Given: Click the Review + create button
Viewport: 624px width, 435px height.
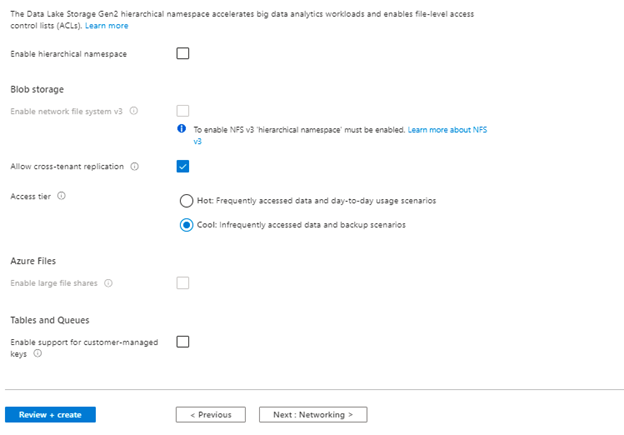Looking at the screenshot, I should (x=50, y=414).
